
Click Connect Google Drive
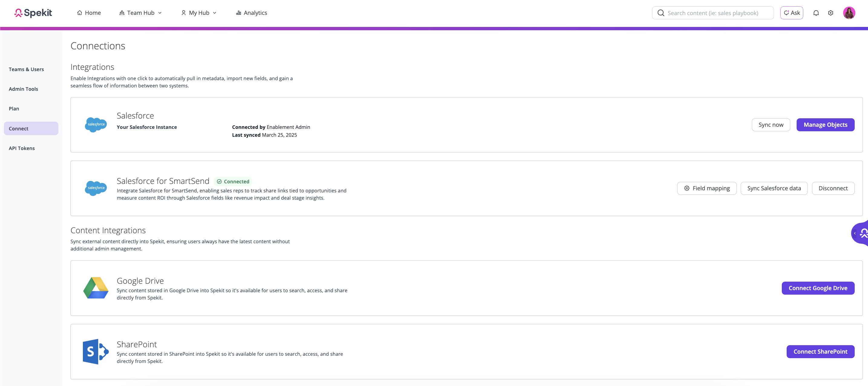[818, 288]
